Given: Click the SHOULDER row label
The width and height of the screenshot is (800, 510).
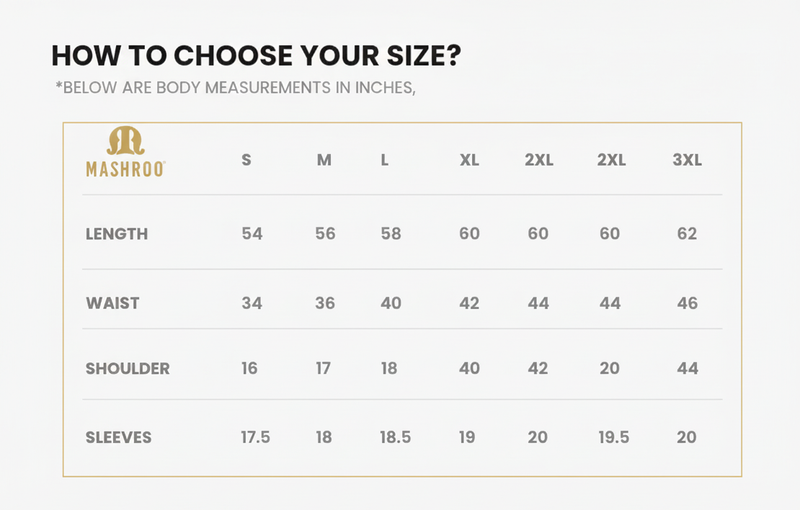Looking at the screenshot, I should point(128,368).
